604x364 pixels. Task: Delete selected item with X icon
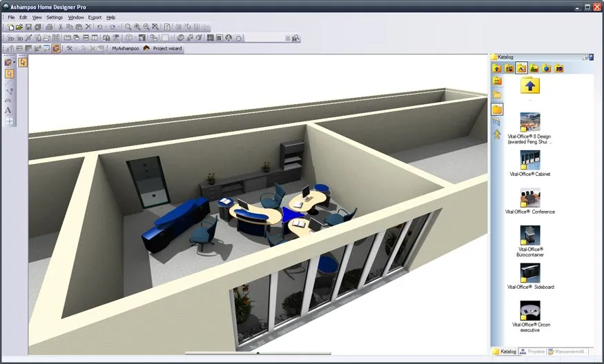point(88,27)
